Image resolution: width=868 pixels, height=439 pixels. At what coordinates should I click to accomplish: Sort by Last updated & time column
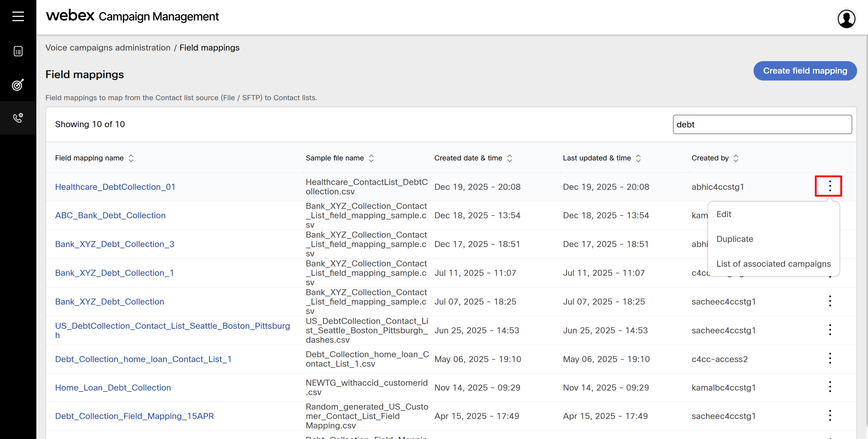638,158
